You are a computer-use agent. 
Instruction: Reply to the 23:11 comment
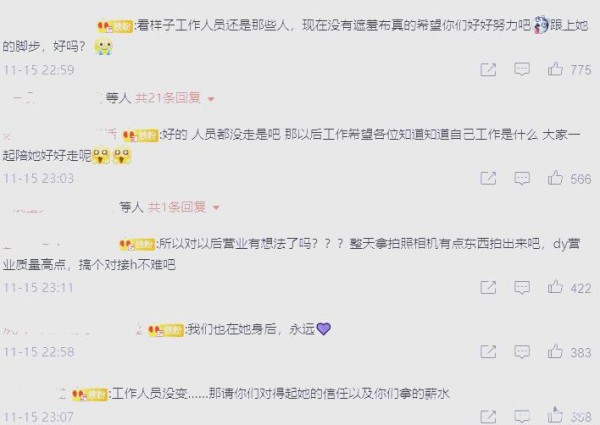click(x=522, y=288)
